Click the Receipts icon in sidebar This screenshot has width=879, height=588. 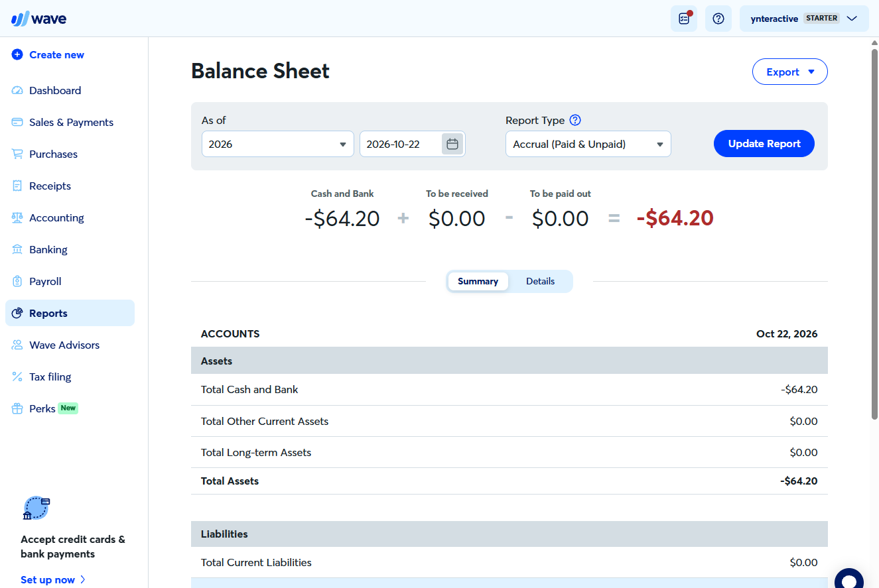click(17, 186)
